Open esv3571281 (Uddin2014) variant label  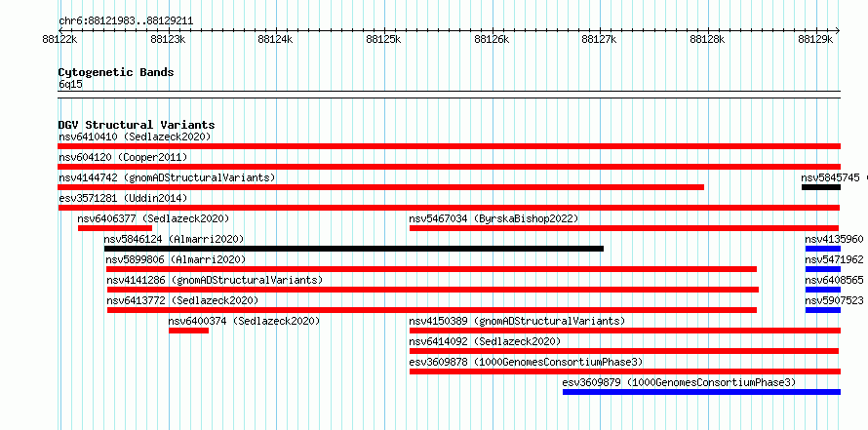(123, 198)
